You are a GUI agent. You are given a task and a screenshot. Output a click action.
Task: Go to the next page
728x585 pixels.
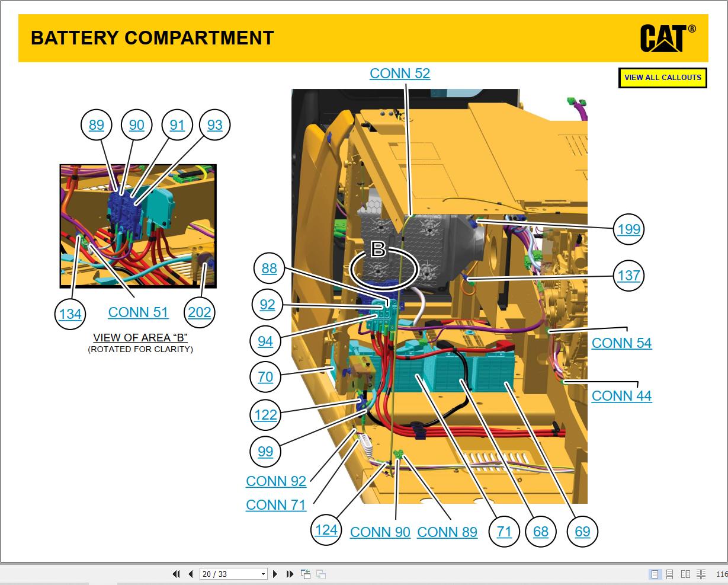point(275,574)
